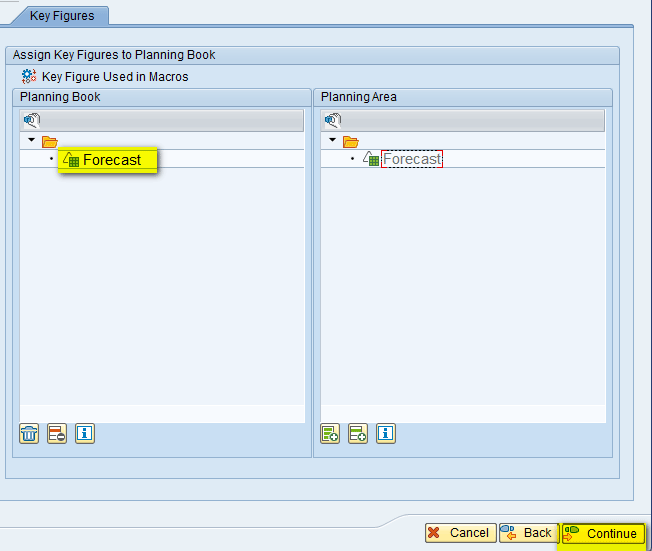
Task: Click the second add icon in Planning Area
Action: pyautogui.click(x=358, y=434)
